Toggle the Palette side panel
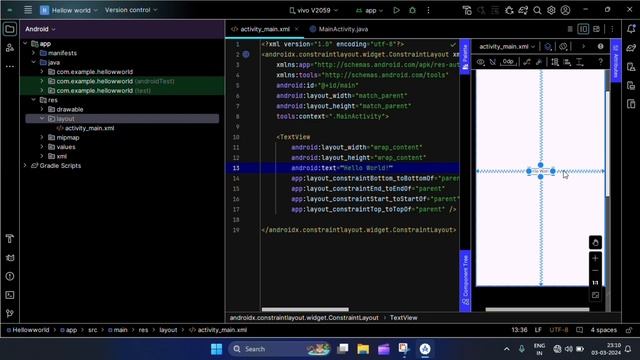 pyautogui.click(x=465, y=56)
